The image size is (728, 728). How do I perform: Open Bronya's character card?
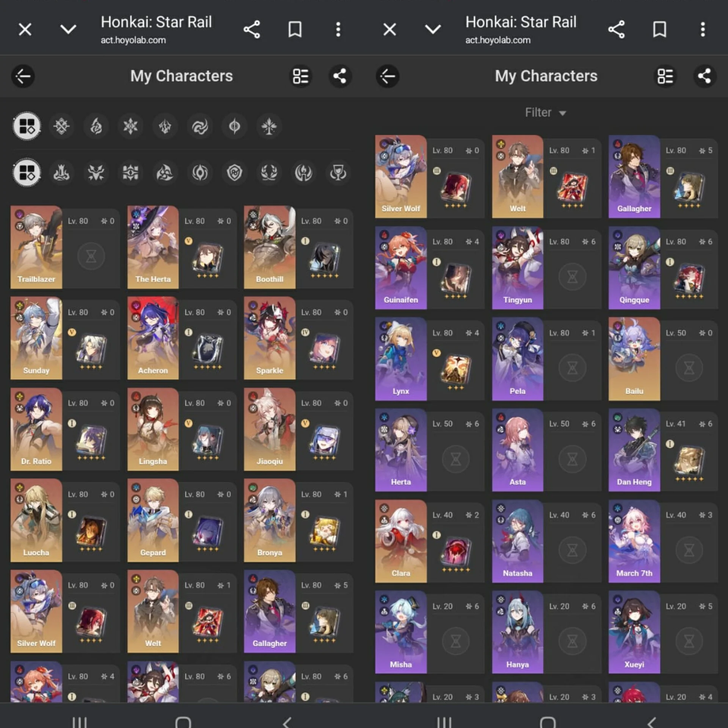[x=299, y=520]
